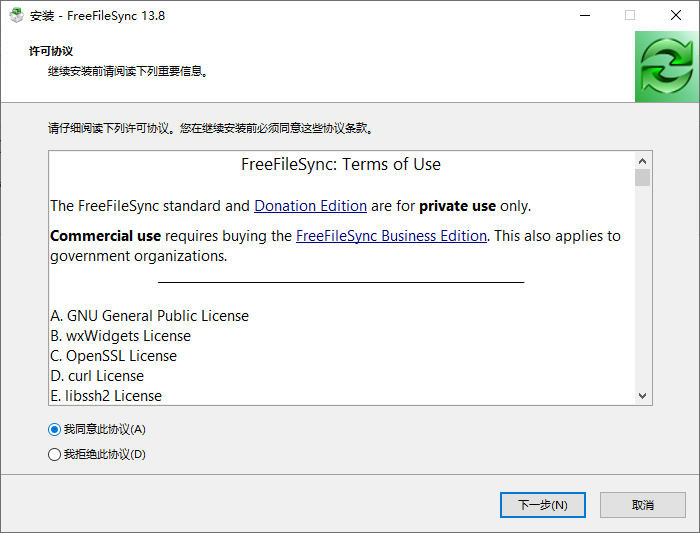Click the OpenSSL License line
The image size is (700, 533).
tap(113, 356)
